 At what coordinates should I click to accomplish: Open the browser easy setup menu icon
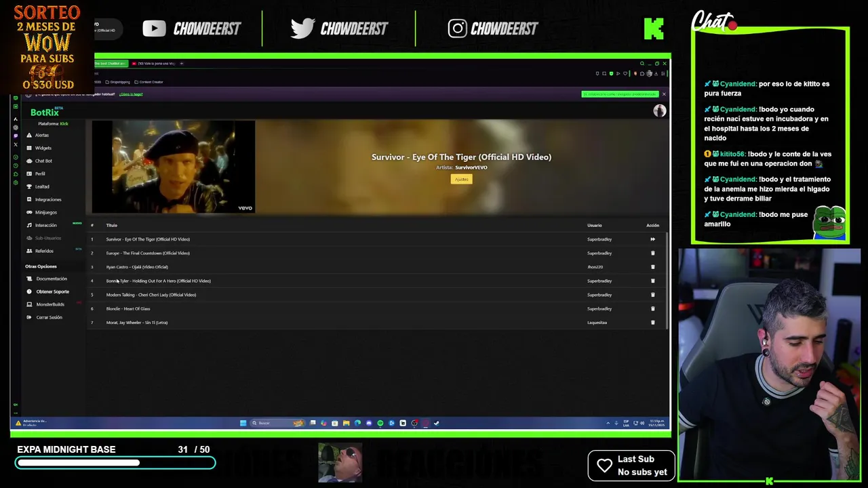click(x=663, y=73)
